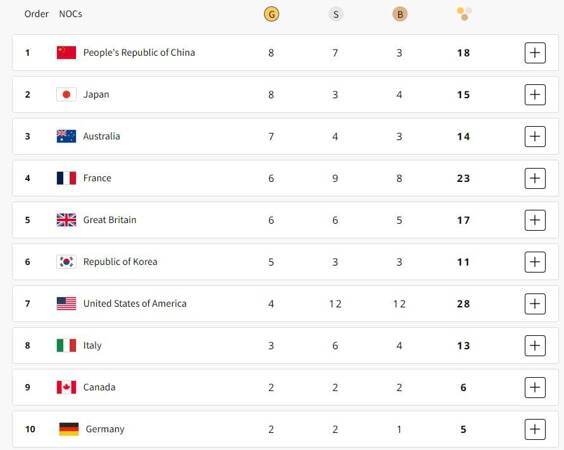Click the Japan flag icon
This screenshot has height=450, width=564.
66,95
